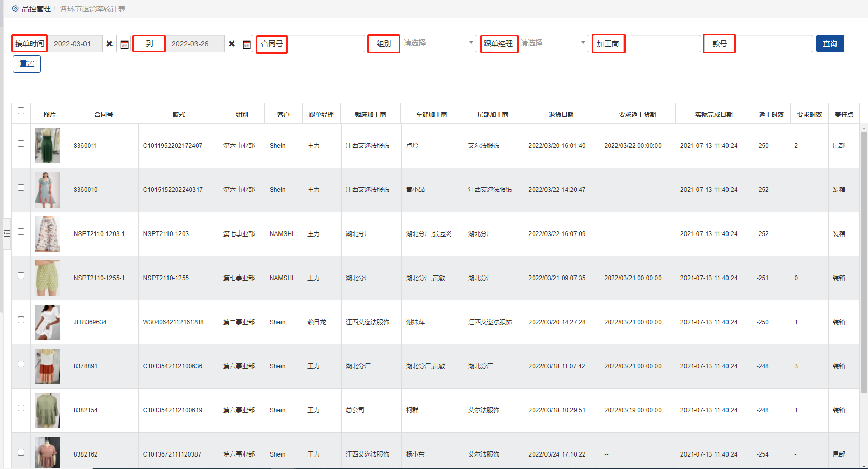Expand the 组别 dropdown
The image size is (868, 469).
(438, 43)
